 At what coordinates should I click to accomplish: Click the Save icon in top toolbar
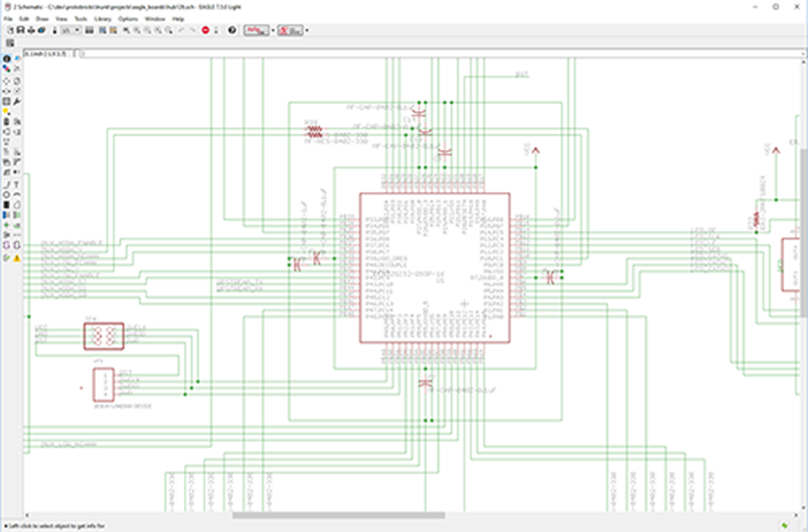(x=20, y=30)
